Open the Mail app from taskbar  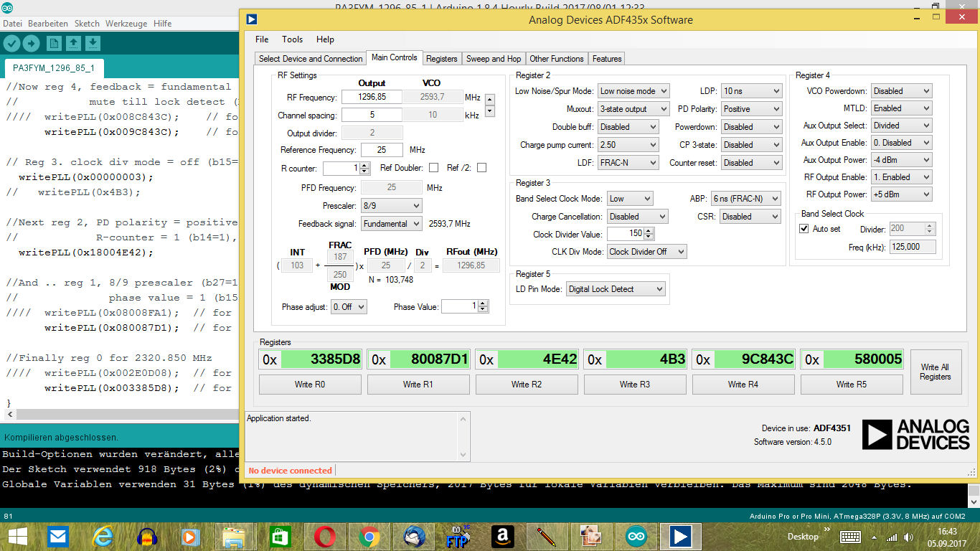57,536
